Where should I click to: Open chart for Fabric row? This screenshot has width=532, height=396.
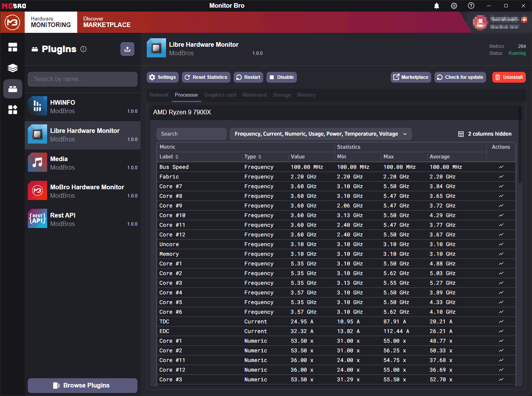[501, 177]
